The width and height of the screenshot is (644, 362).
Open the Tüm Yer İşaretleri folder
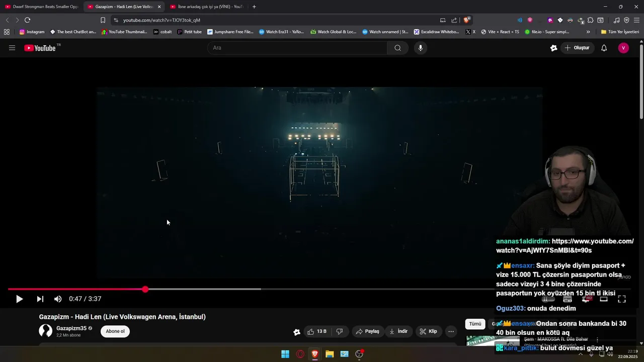pos(620,32)
